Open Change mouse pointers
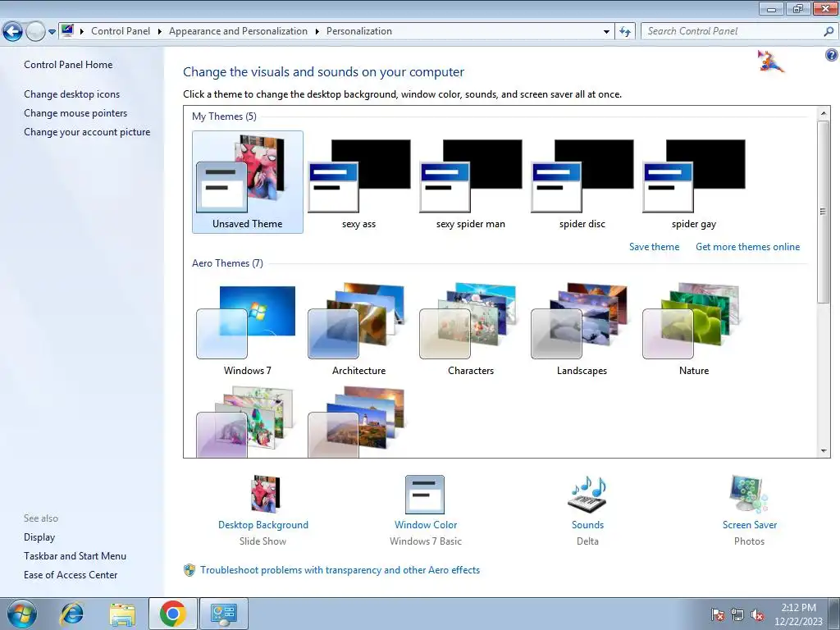 tap(75, 113)
